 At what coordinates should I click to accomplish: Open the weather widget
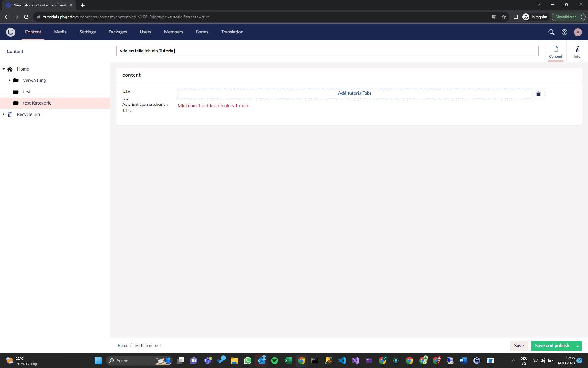pyautogui.click(x=22, y=361)
